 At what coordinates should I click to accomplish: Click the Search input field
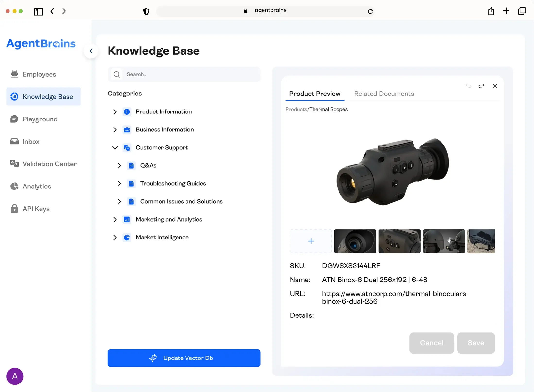184,74
